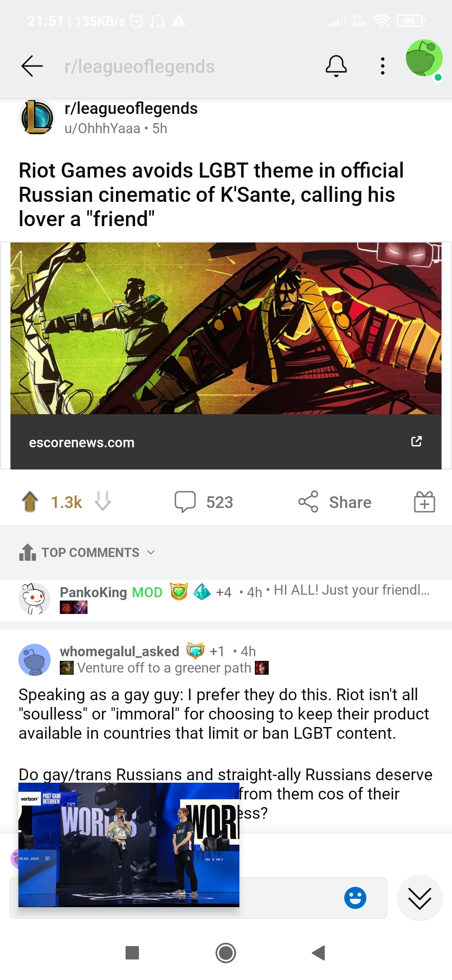Image resolution: width=452 pixels, height=980 pixels.
Task: Open the emoji picker in the comment box
Action: pyautogui.click(x=355, y=897)
